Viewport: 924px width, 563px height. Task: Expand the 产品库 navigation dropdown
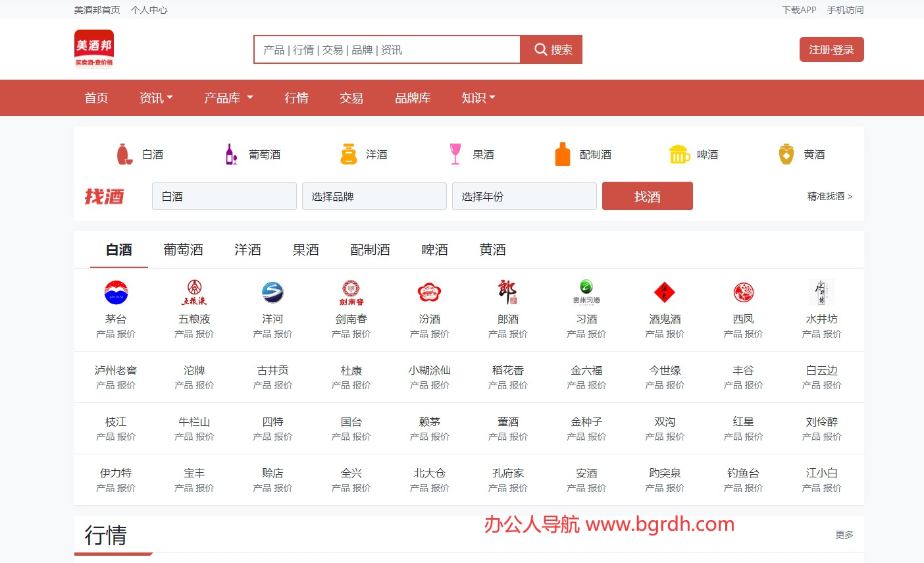[x=228, y=98]
